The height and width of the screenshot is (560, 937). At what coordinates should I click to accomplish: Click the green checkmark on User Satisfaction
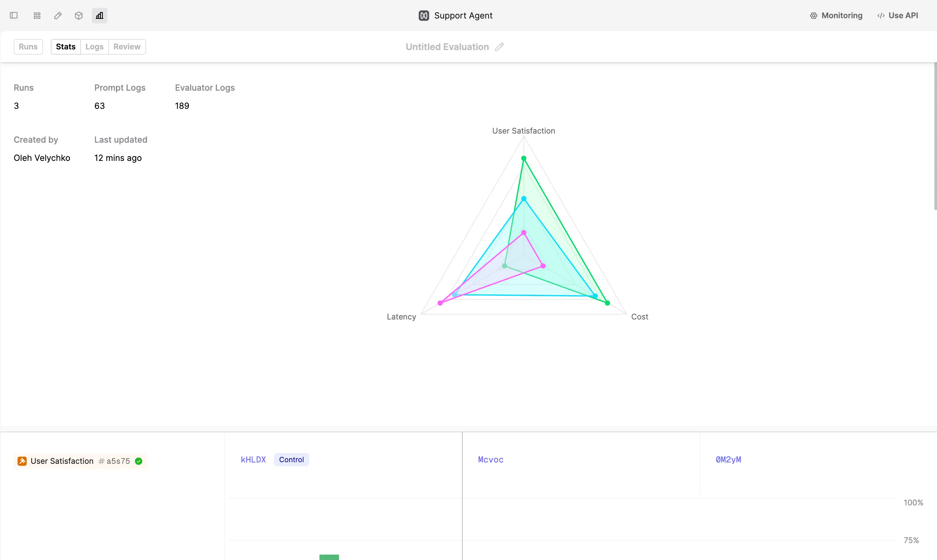tap(139, 461)
